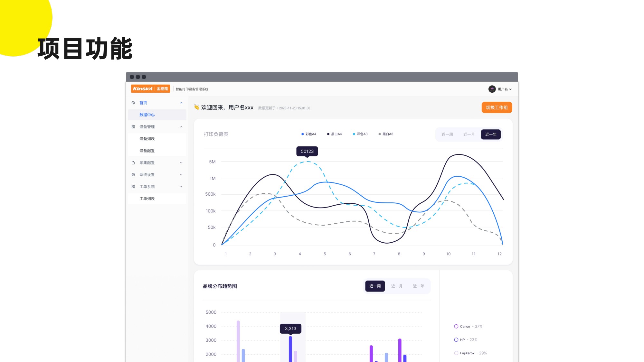
Task: Click the 设备管理 grid icon
Action: coord(133,127)
